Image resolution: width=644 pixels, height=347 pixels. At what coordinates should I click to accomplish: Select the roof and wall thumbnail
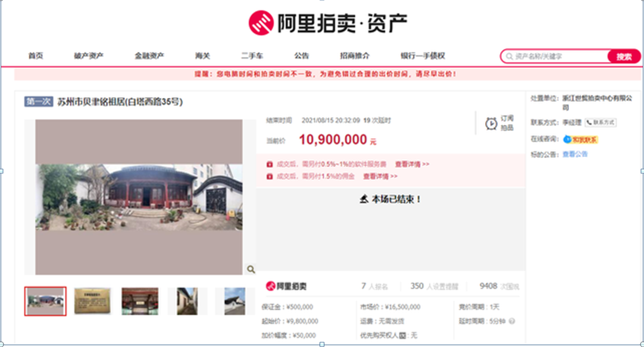pos(235,301)
